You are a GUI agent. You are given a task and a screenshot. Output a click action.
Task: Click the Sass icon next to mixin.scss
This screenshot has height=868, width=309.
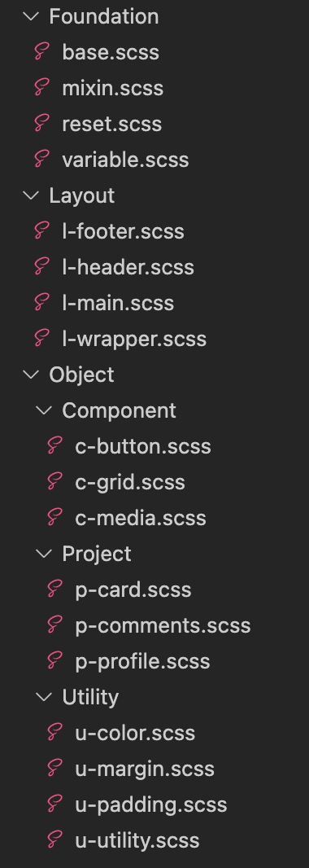42,88
